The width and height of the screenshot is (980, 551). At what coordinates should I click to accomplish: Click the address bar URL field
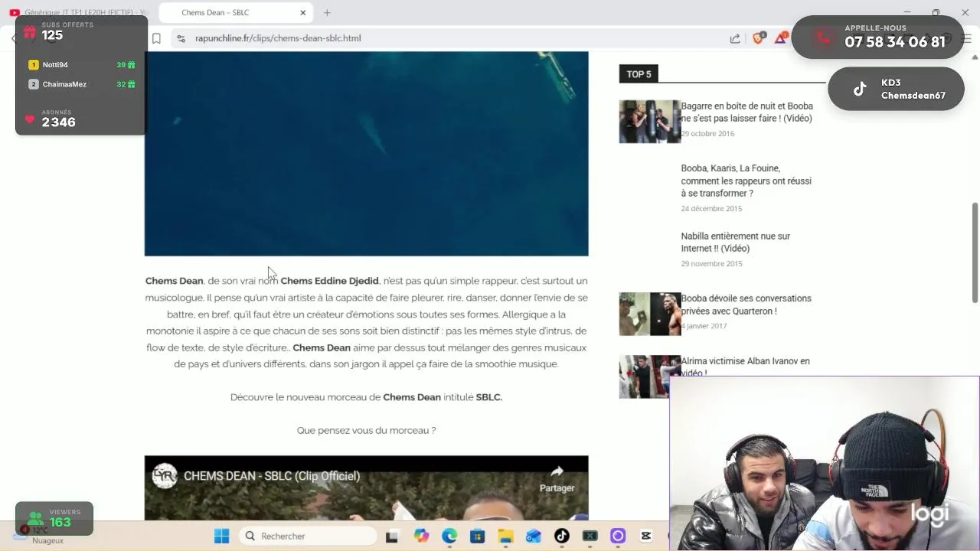(452, 38)
